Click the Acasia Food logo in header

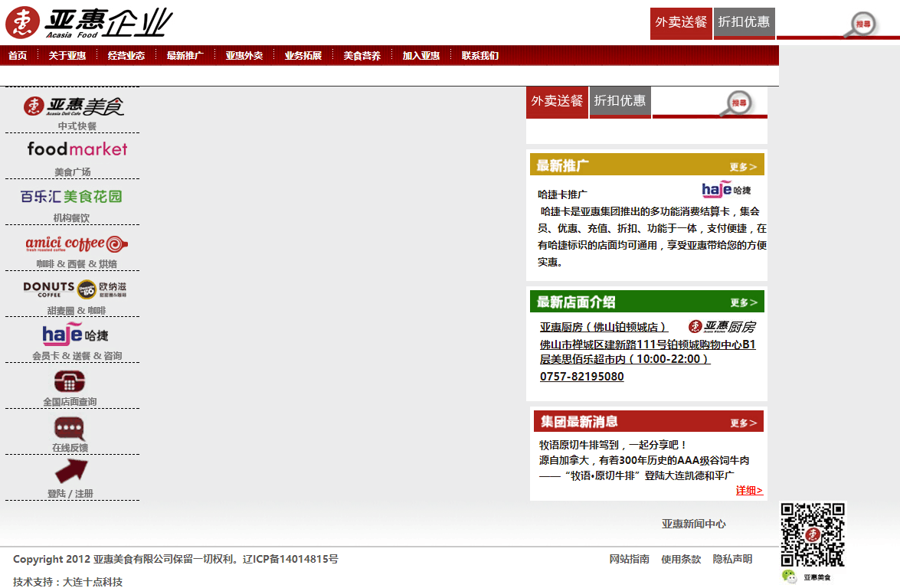pos(89,23)
